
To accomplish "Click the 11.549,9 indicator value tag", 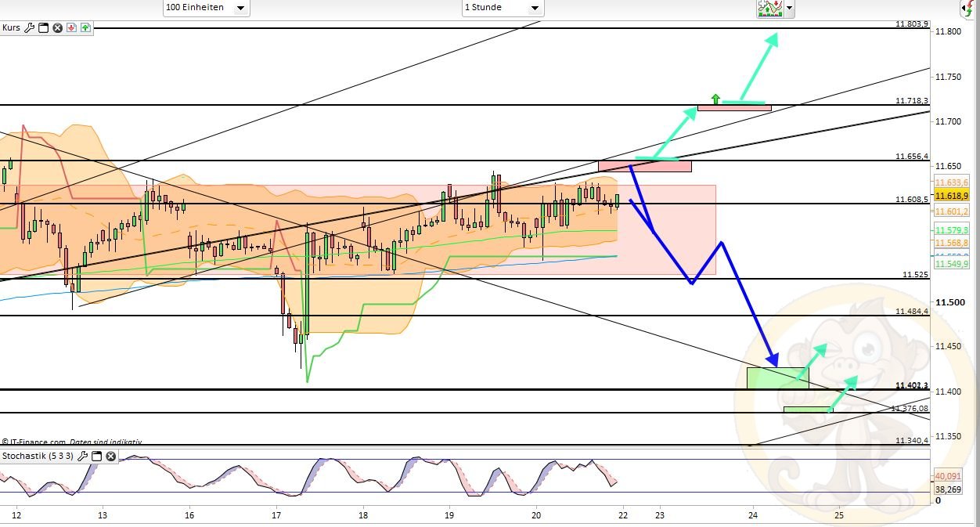I will coord(951,264).
